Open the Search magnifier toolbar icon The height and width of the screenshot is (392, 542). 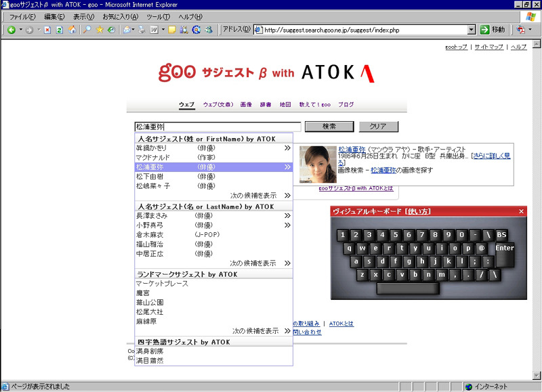(x=87, y=30)
